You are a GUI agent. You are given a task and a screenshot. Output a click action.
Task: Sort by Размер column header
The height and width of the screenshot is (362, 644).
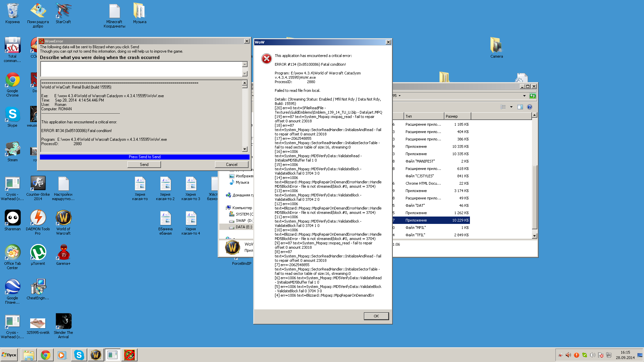pyautogui.click(x=458, y=116)
